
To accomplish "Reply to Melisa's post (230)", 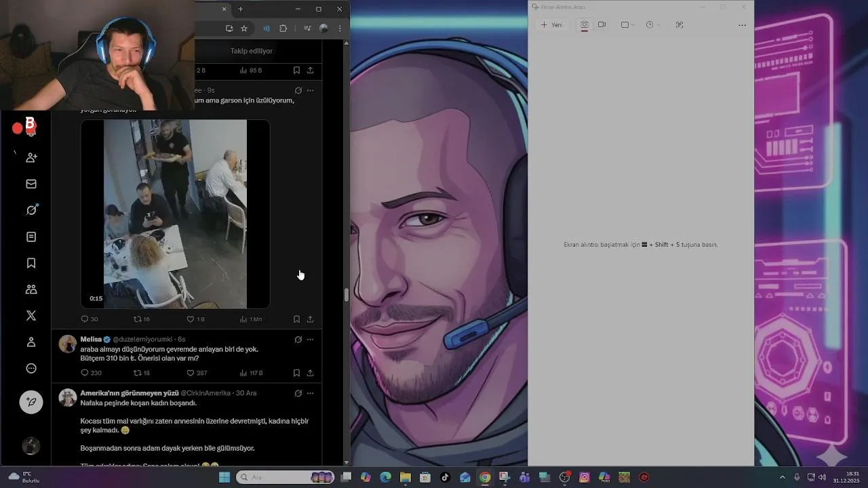I will pyautogui.click(x=91, y=373).
